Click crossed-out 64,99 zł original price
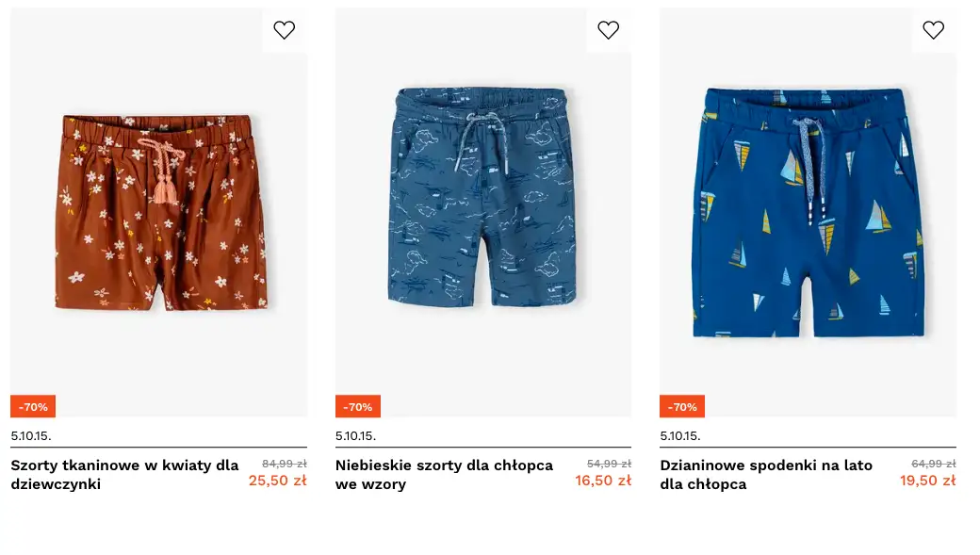The image size is (980, 555). (x=933, y=464)
